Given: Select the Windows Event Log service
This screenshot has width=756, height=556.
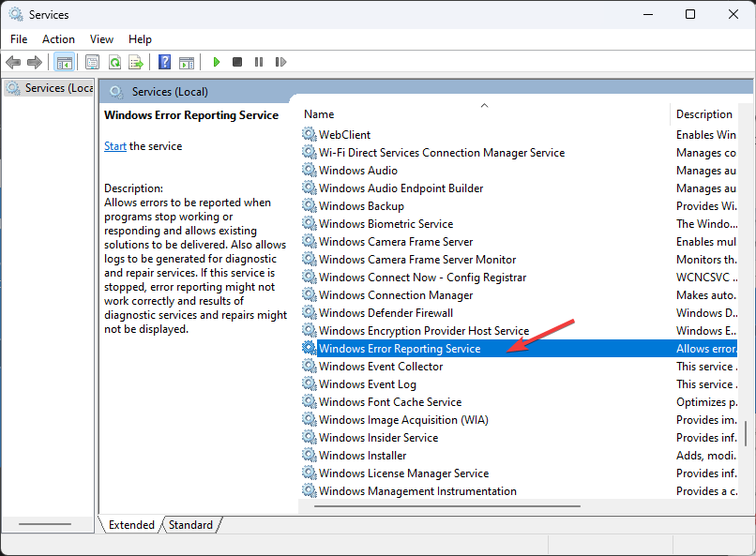Looking at the screenshot, I should (x=520, y=384).
